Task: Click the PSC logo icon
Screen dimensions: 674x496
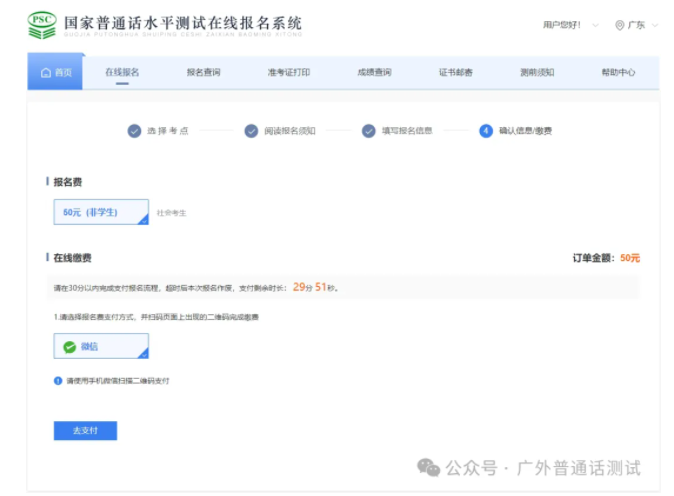Action: (41, 25)
